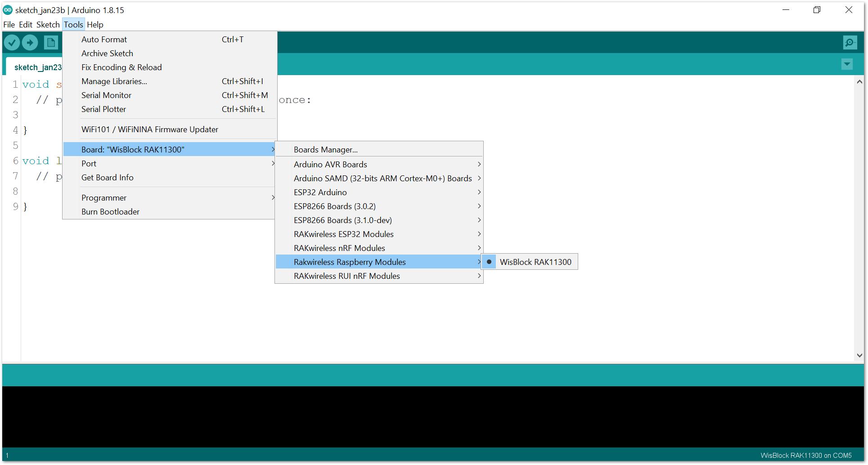The width and height of the screenshot is (868, 465).
Task: Open Serial Monitor magnifier icon
Action: coord(850,43)
